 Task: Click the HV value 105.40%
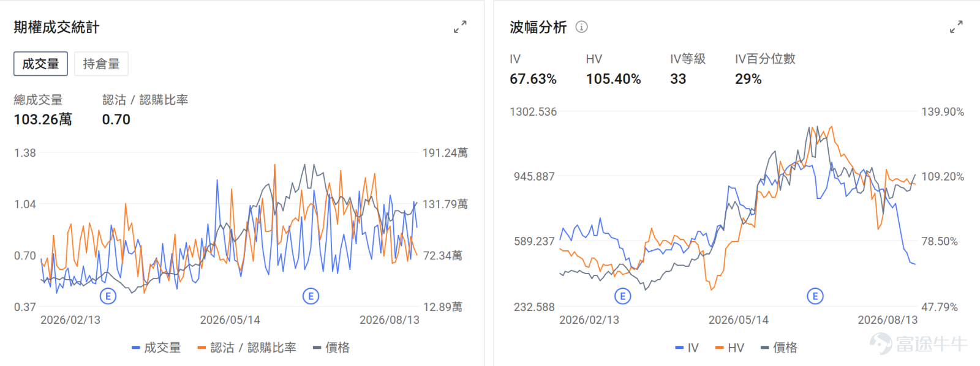613,79
